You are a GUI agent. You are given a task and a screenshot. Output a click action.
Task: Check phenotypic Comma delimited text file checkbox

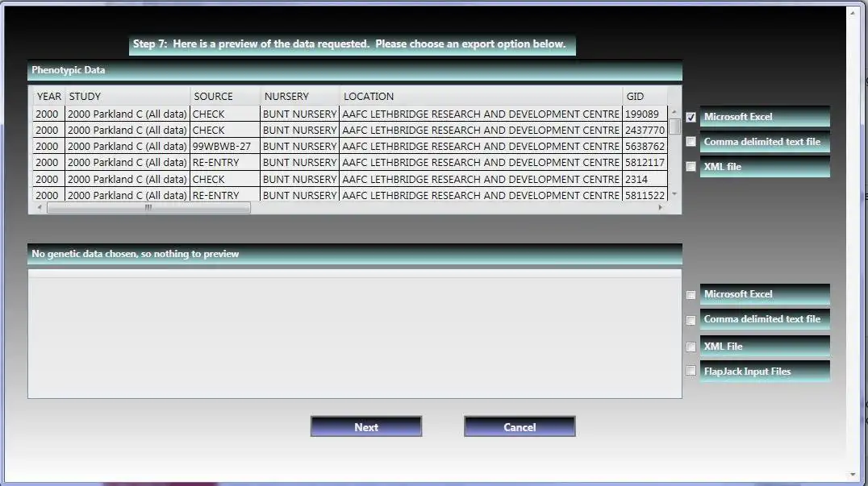pyautogui.click(x=691, y=142)
